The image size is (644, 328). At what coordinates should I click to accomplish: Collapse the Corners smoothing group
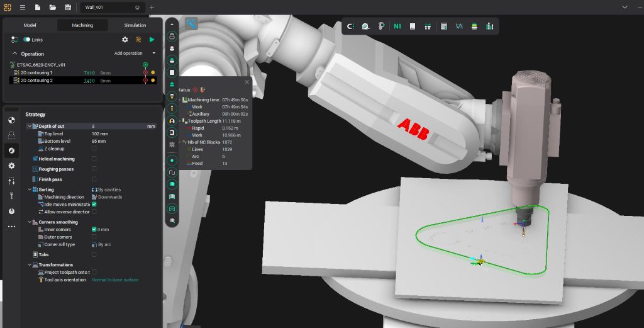click(29, 222)
